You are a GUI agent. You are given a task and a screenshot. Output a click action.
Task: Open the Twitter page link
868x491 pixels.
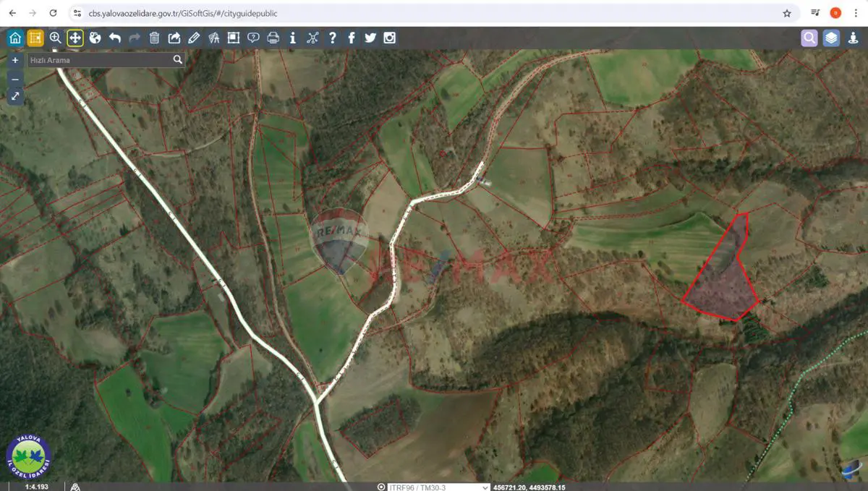pos(370,38)
